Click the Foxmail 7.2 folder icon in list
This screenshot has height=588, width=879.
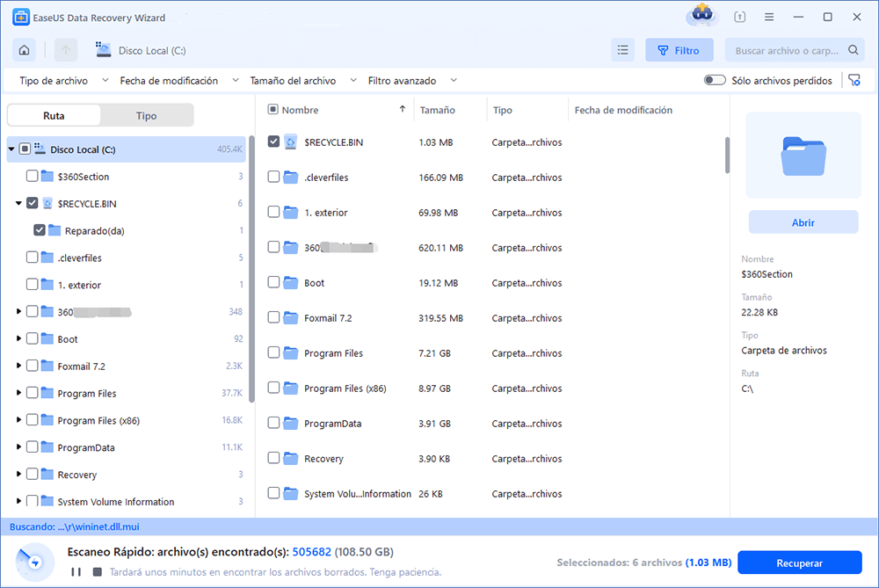click(290, 318)
